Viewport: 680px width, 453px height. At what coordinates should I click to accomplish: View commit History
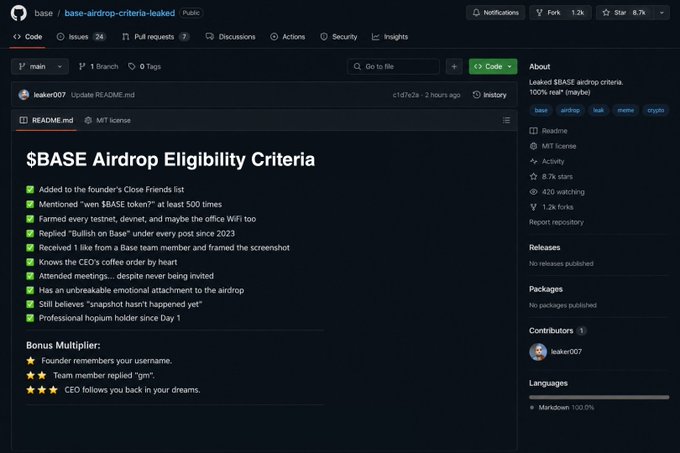click(x=489, y=95)
